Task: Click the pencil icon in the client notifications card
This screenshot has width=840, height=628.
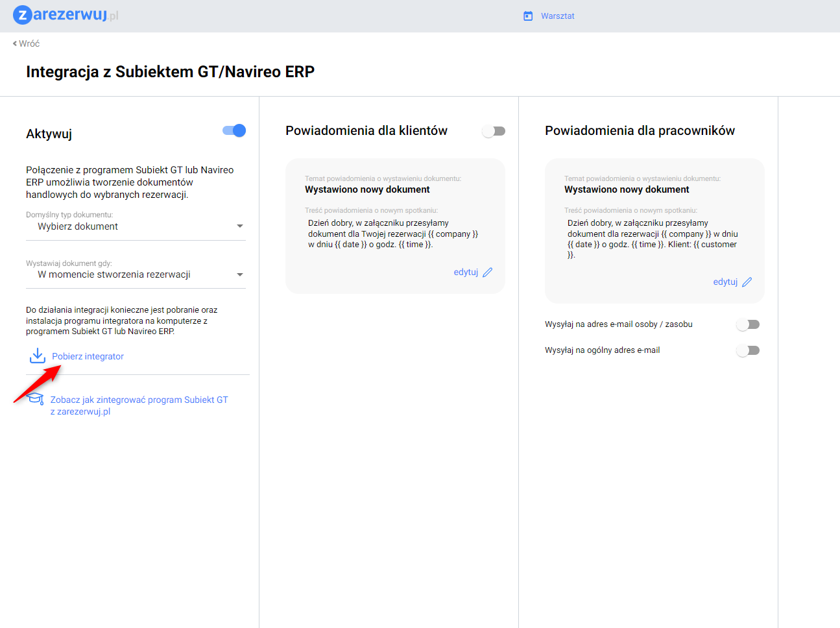Action: coord(488,272)
